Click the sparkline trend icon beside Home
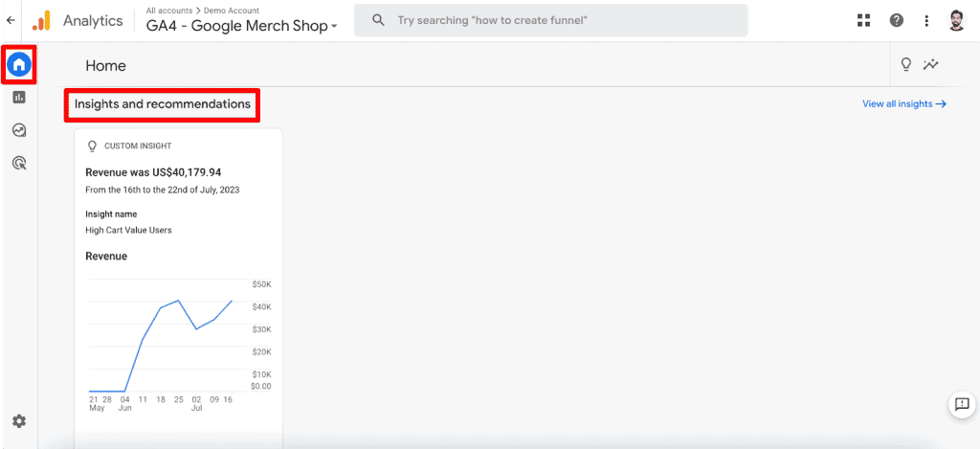This screenshot has width=980, height=449. tap(931, 64)
